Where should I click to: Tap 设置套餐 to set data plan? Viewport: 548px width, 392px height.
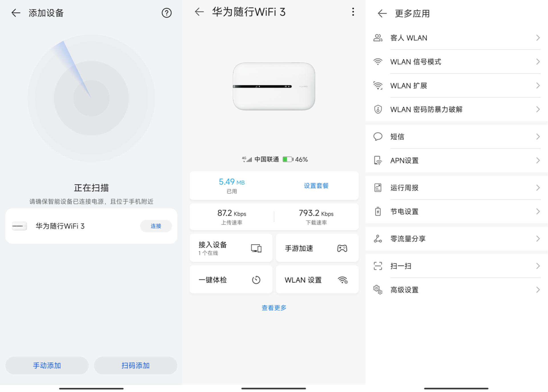(316, 185)
